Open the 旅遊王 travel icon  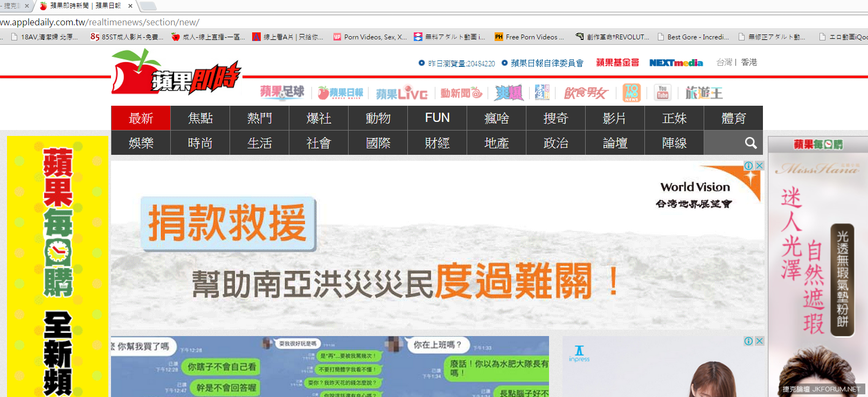[704, 93]
